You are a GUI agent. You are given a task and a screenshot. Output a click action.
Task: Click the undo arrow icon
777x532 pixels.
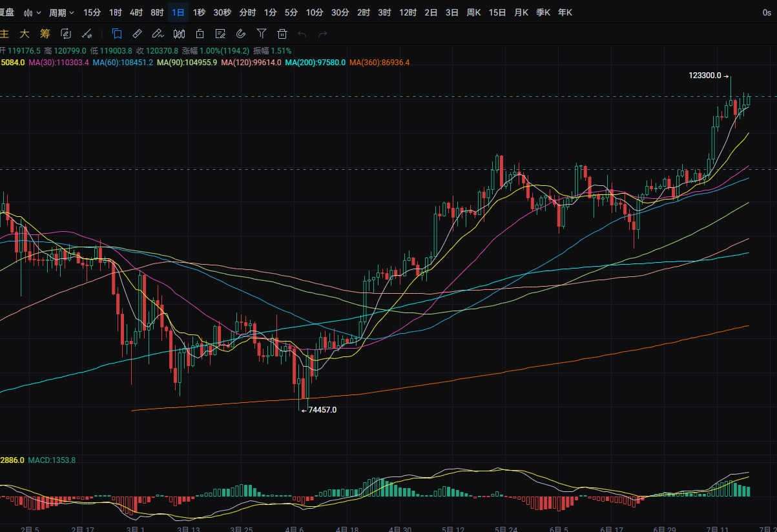(x=302, y=34)
